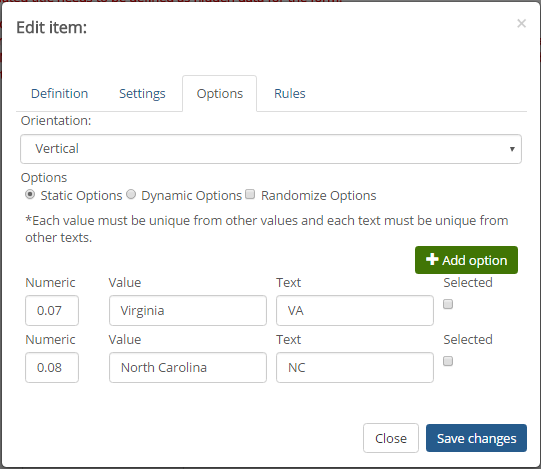Click the Text field containing NC
The width and height of the screenshot is (541, 469).
click(x=355, y=367)
